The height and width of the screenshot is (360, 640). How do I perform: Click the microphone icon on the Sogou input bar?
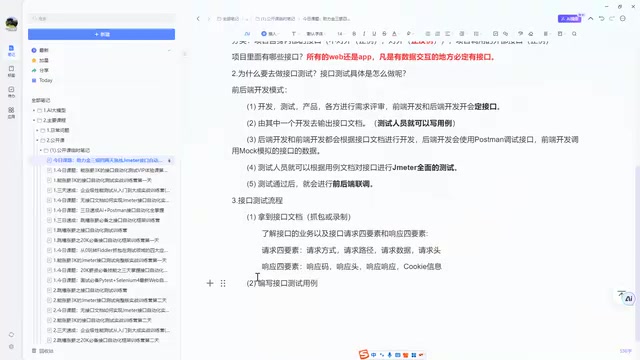pyautogui.click(x=389, y=355)
